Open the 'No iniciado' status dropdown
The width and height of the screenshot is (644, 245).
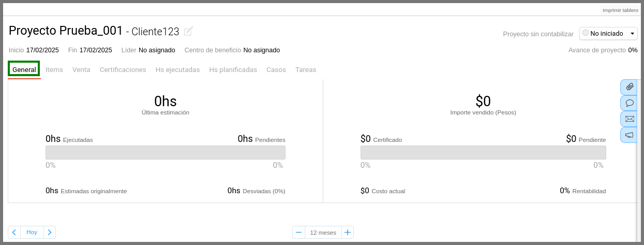click(x=608, y=34)
